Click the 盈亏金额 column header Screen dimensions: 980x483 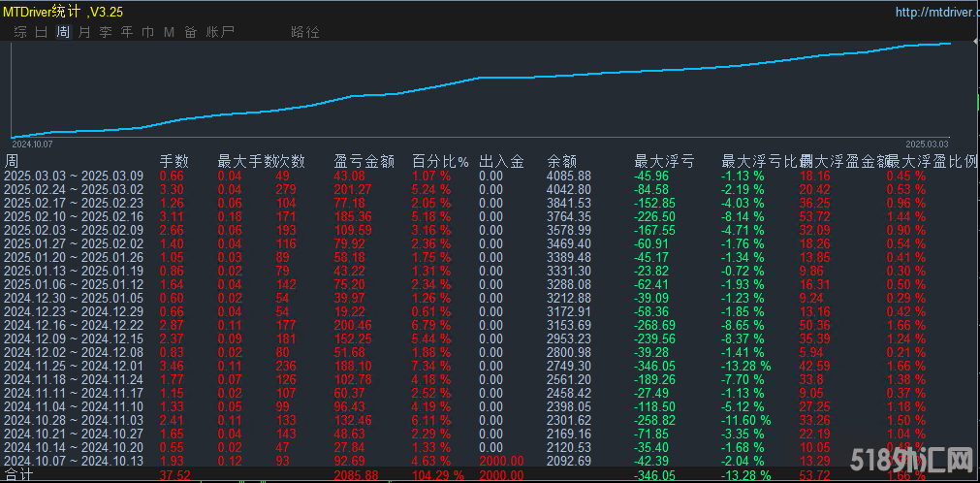pos(361,161)
